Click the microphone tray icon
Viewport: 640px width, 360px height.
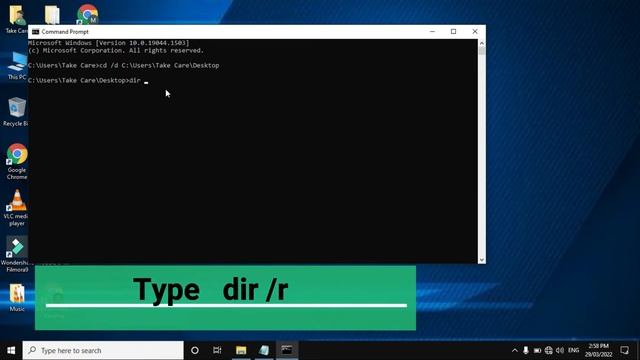pyautogui.click(x=526, y=350)
